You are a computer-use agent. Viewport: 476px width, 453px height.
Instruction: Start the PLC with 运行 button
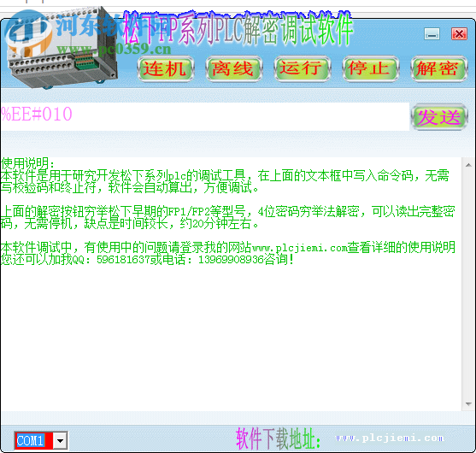coord(302,68)
